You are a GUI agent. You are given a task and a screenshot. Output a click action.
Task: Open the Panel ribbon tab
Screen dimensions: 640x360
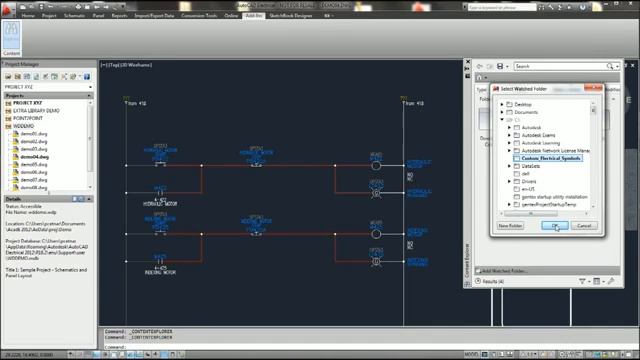coord(98,16)
